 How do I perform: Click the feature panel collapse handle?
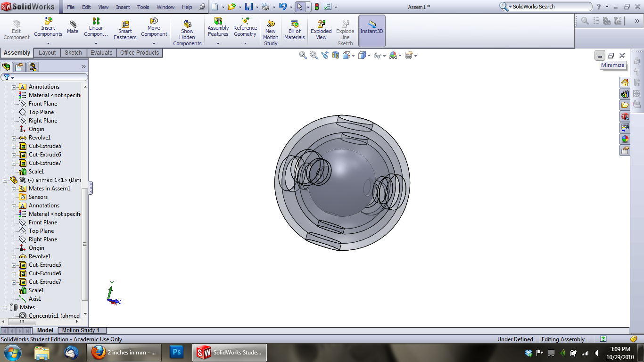(91, 188)
